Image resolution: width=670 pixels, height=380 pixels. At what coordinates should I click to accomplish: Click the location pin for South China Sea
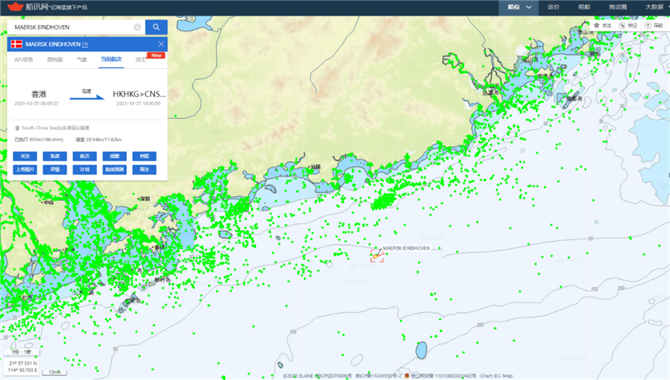tap(18, 128)
